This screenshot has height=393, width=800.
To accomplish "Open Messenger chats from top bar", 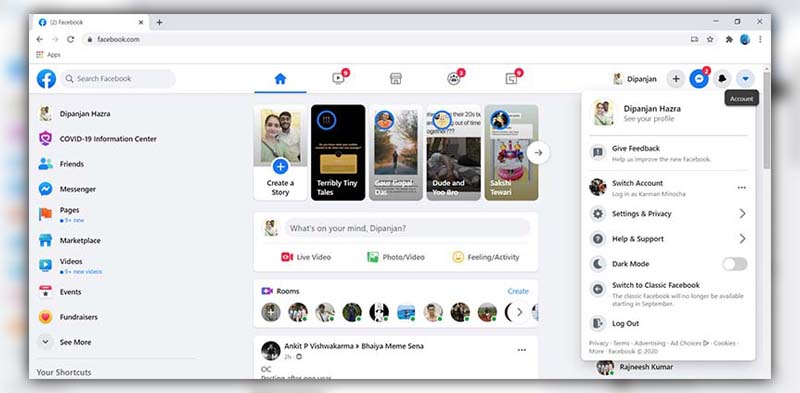I will 698,79.
